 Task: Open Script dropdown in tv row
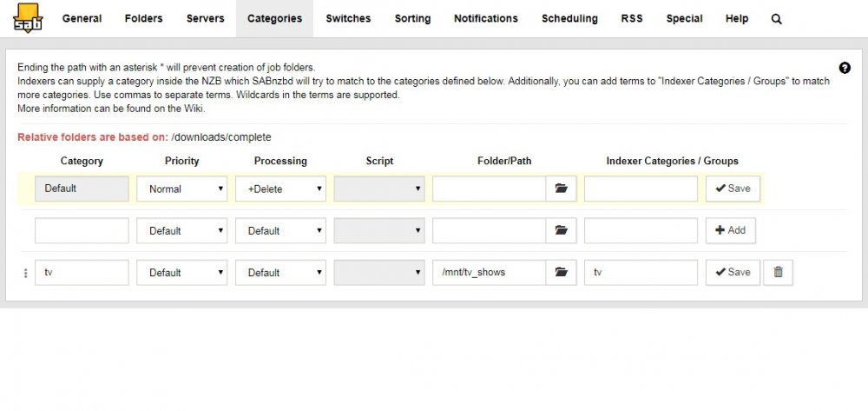pos(379,273)
